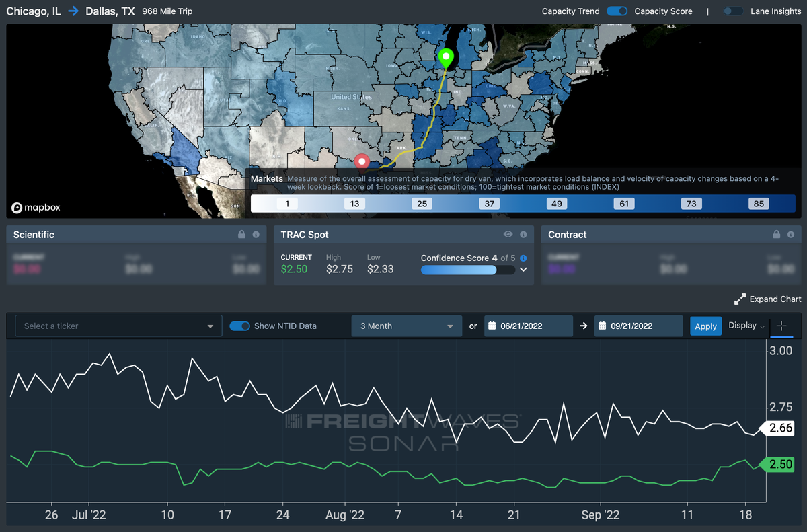Click the end date calendar icon
807x532 pixels.
(x=603, y=326)
